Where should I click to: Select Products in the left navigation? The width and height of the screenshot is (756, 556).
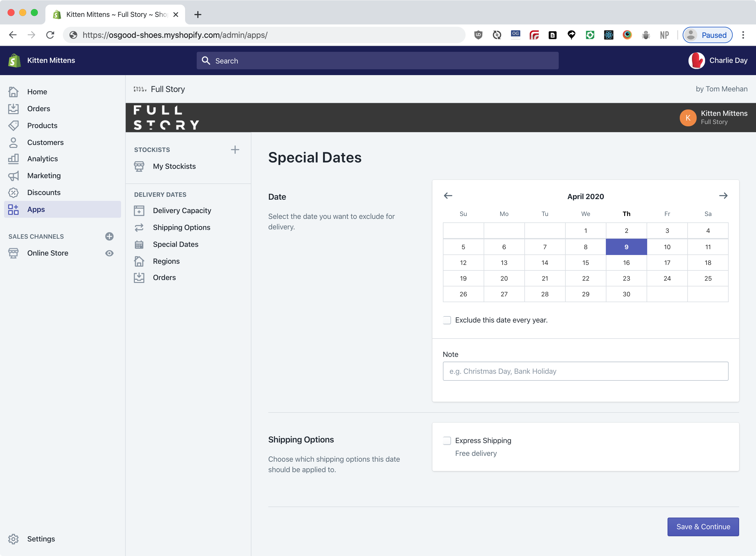[42, 125]
